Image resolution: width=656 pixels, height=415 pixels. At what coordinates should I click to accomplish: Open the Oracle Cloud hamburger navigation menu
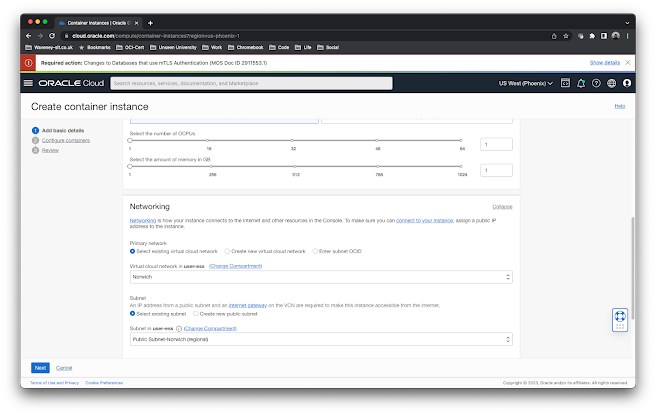click(x=28, y=83)
